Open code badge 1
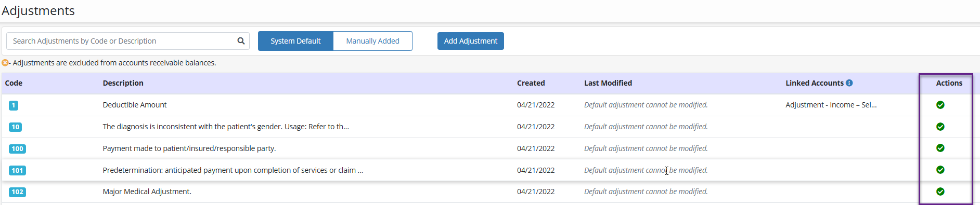The width and height of the screenshot is (980, 205). pyautogui.click(x=14, y=105)
